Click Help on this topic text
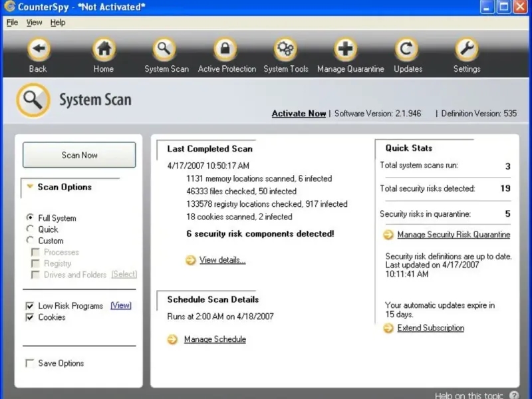 pos(469,395)
